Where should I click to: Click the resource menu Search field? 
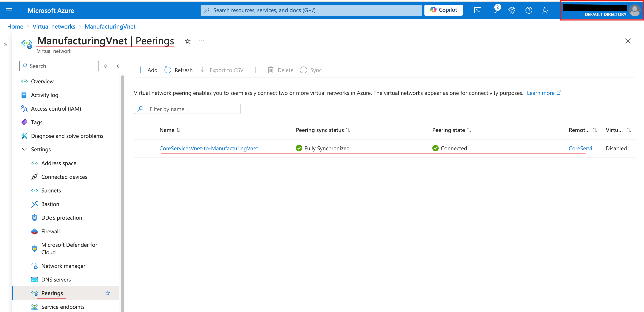(59, 66)
